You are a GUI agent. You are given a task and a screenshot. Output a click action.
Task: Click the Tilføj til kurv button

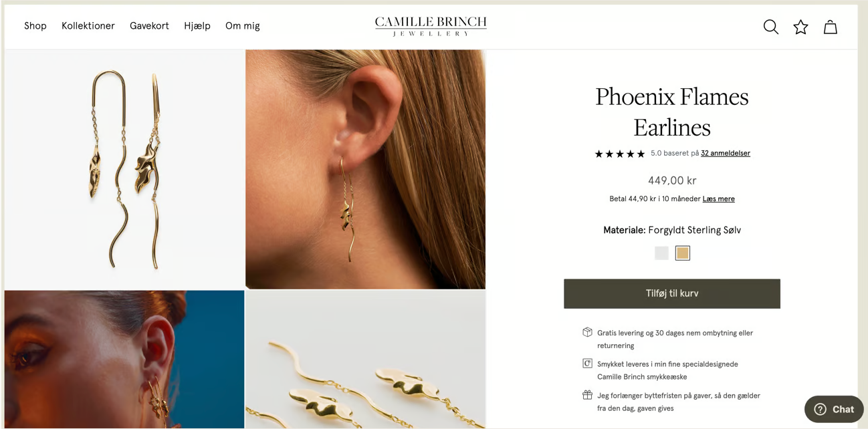click(672, 293)
